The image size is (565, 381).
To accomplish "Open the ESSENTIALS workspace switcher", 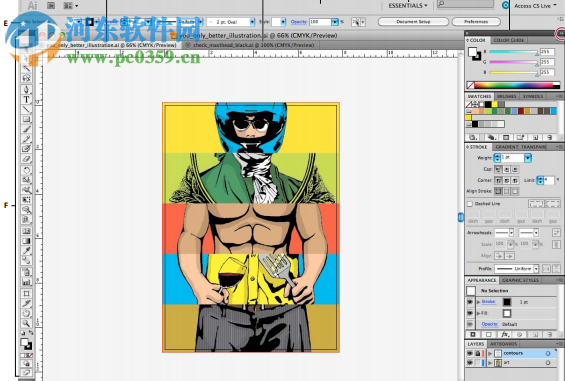I will [408, 5].
